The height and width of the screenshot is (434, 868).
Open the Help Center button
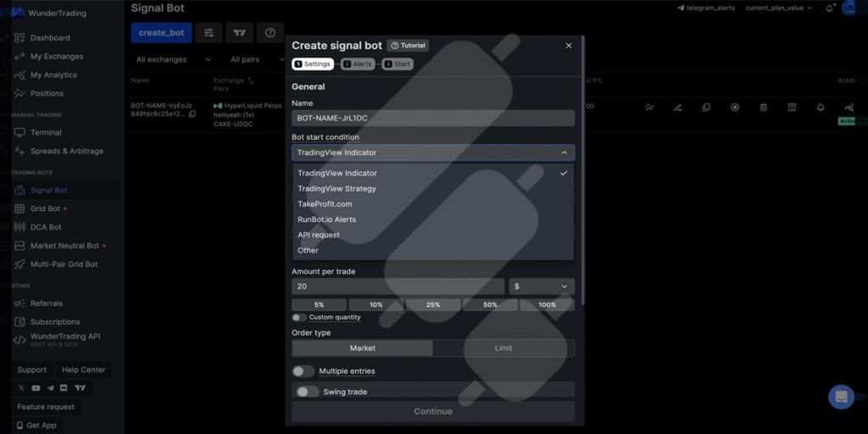[84, 370]
